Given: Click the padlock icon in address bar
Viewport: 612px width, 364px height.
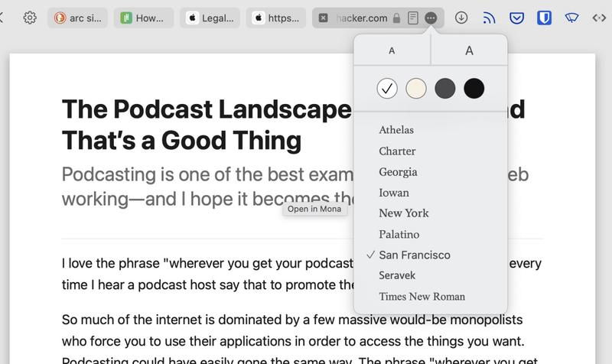Looking at the screenshot, I should 396,18.
